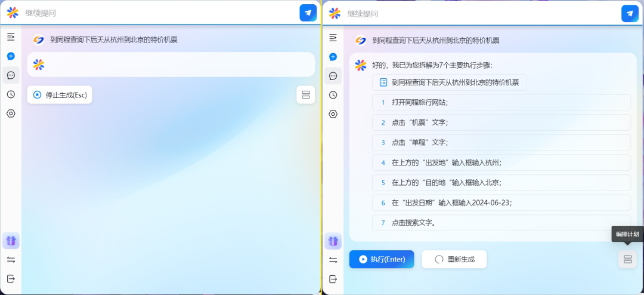Click assistant logo in right response bubble
Screen dimensions: 644x295
(361, 65)
